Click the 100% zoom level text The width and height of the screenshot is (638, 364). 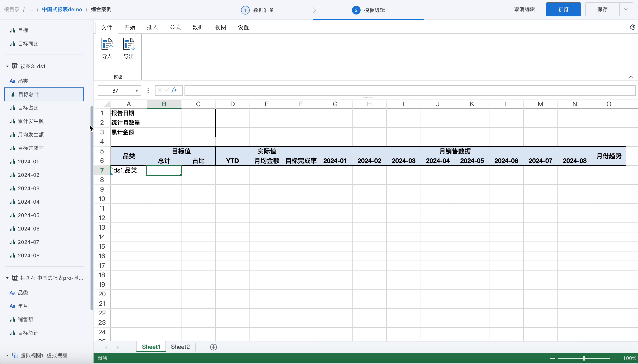tap(630, 358)
